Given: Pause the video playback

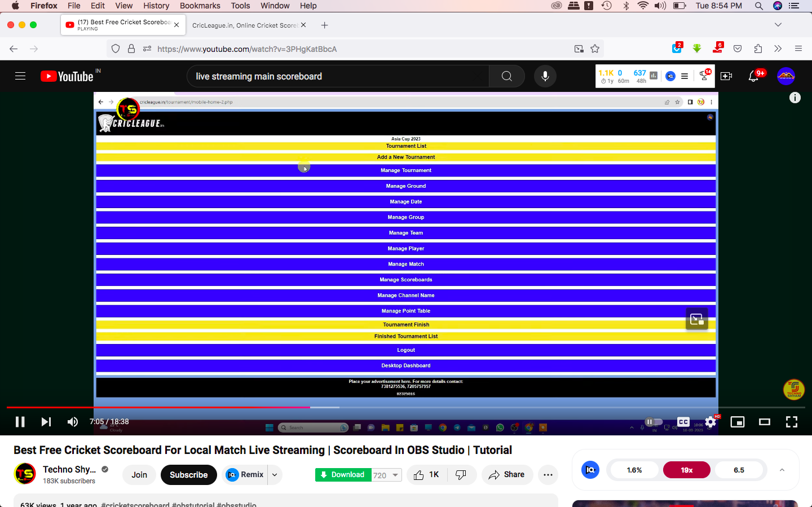Looking at the screenshot, I should [20, 422].
